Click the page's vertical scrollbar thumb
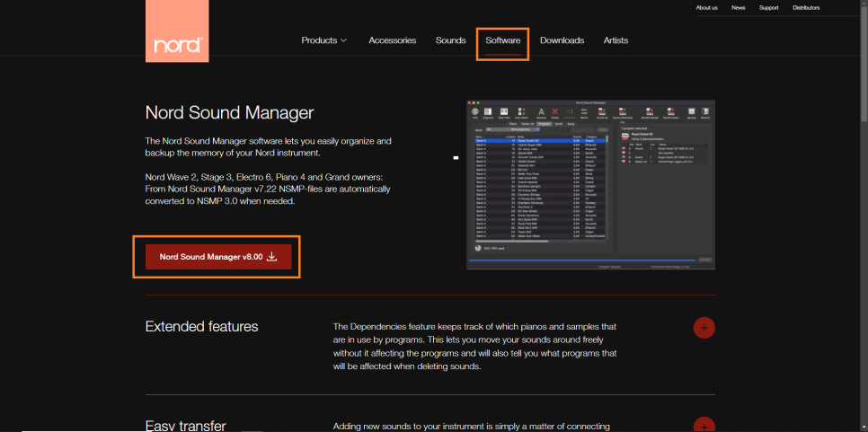 click(x=864, y=64)
